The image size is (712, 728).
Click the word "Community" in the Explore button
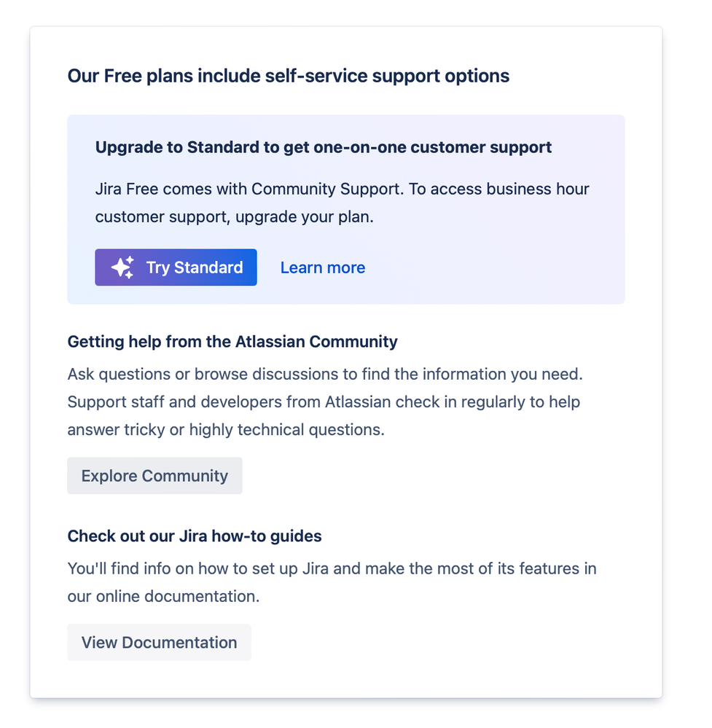point(185,476)
